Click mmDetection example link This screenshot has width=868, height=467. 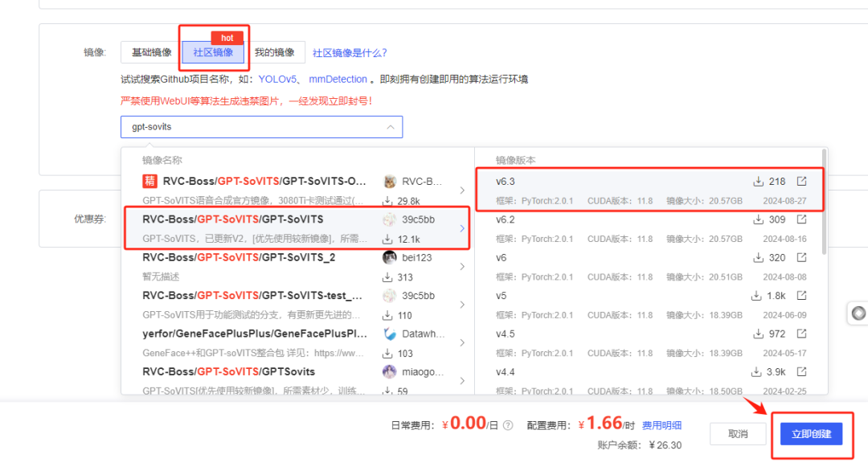click(x=338, y=79)
